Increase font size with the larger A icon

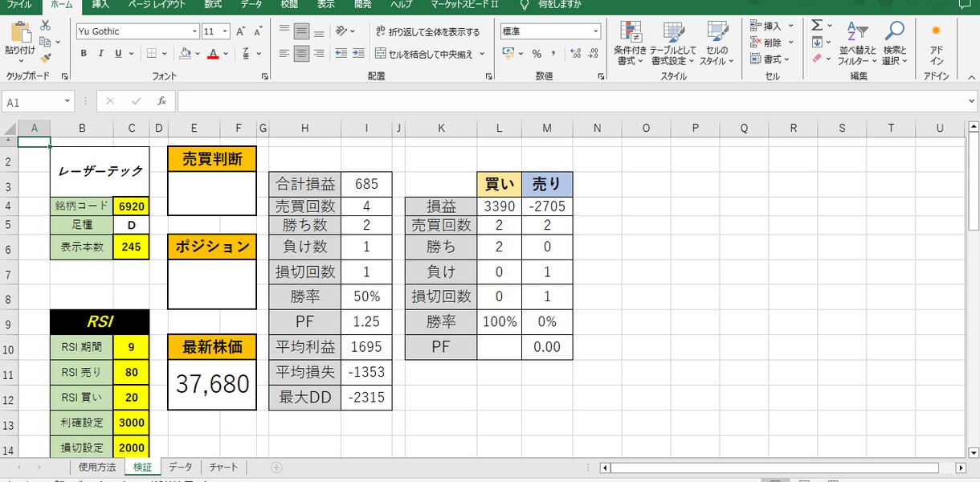tap(242, 31)
